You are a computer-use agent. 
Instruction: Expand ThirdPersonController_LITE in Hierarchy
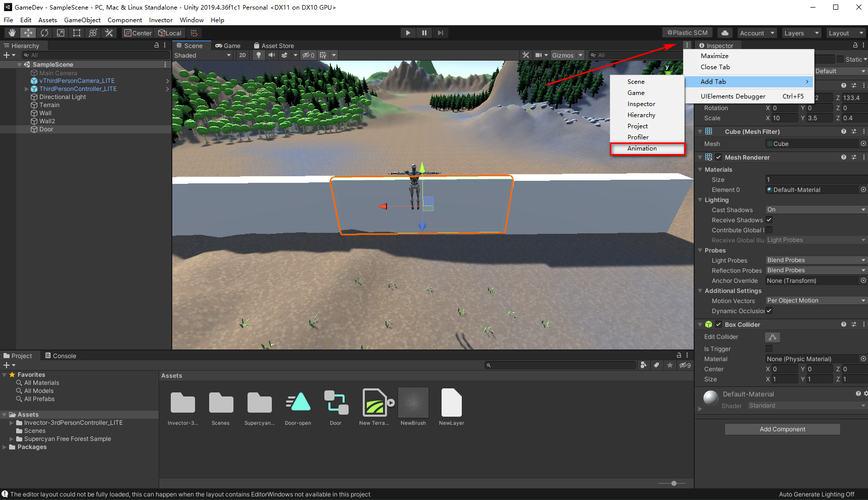[x=27, y=89]
